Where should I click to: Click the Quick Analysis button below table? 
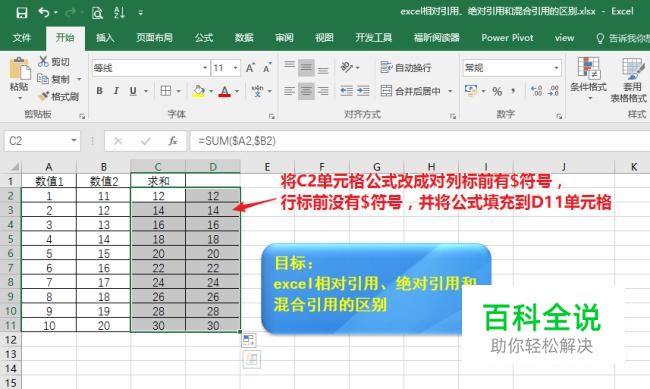point(251,359)
